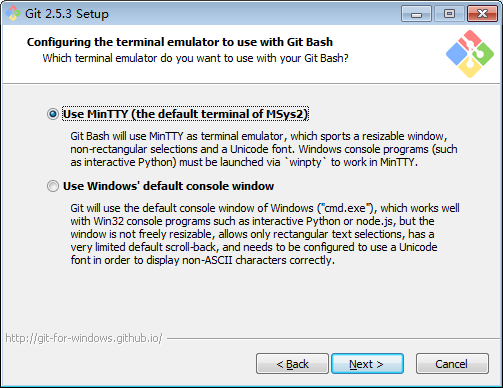Click the Use MinTTY option label
The image size is (503, 388).
point(185,114)
